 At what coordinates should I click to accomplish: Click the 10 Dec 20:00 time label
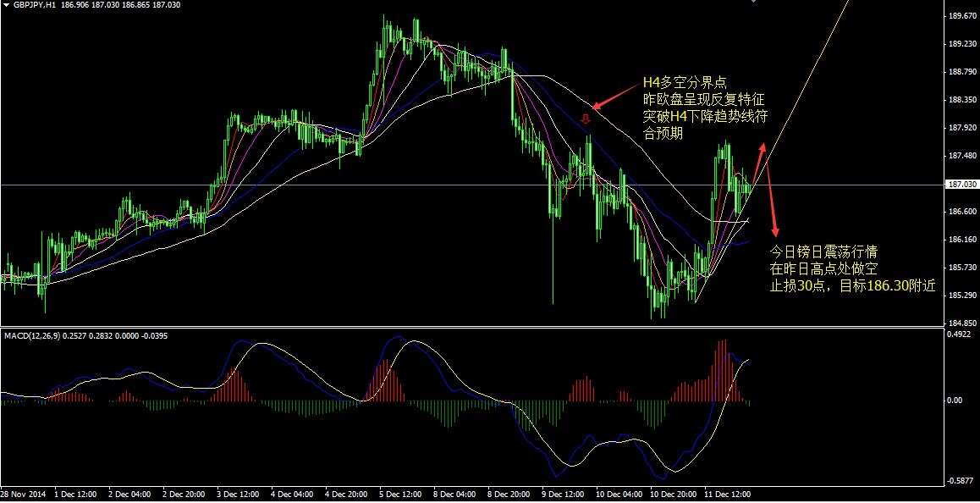pos(673,495)
